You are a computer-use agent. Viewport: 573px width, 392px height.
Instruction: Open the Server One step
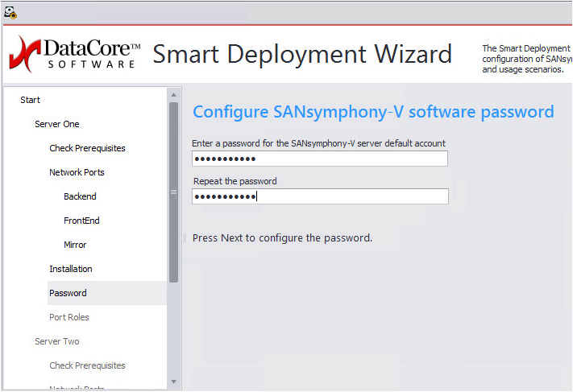(x=57, y=124)
